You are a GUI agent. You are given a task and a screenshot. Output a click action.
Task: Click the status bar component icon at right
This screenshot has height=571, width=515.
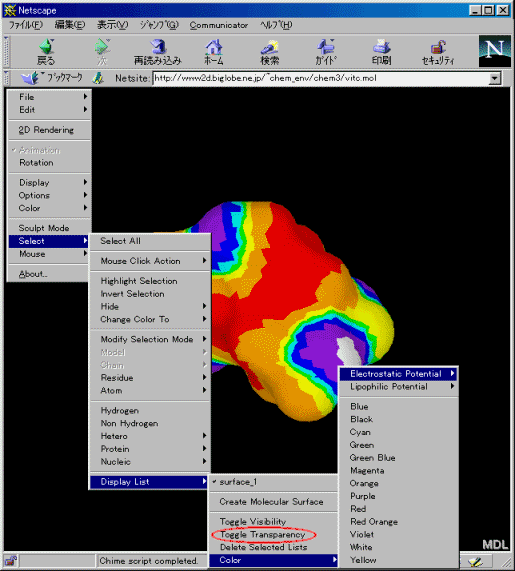[475, 561]
